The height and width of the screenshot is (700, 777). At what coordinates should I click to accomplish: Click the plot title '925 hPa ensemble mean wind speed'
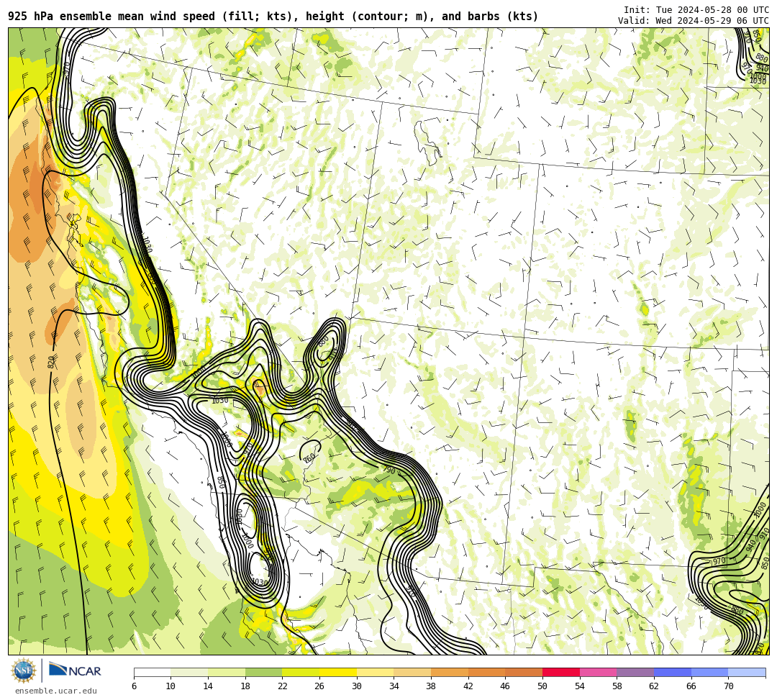pyautogui.click(x=112, y=17)
